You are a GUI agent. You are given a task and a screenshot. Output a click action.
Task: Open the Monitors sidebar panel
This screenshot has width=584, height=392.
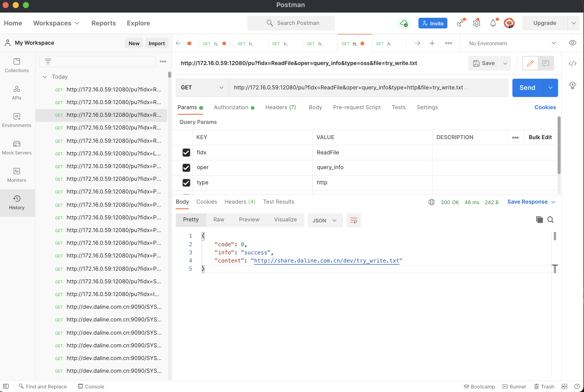tap(17, 175)
